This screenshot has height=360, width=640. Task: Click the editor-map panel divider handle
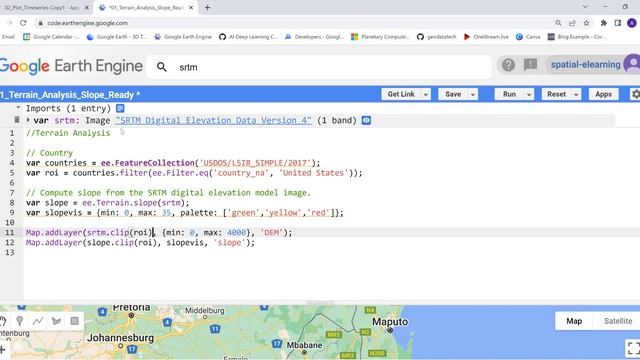click(x=320, y=302)
